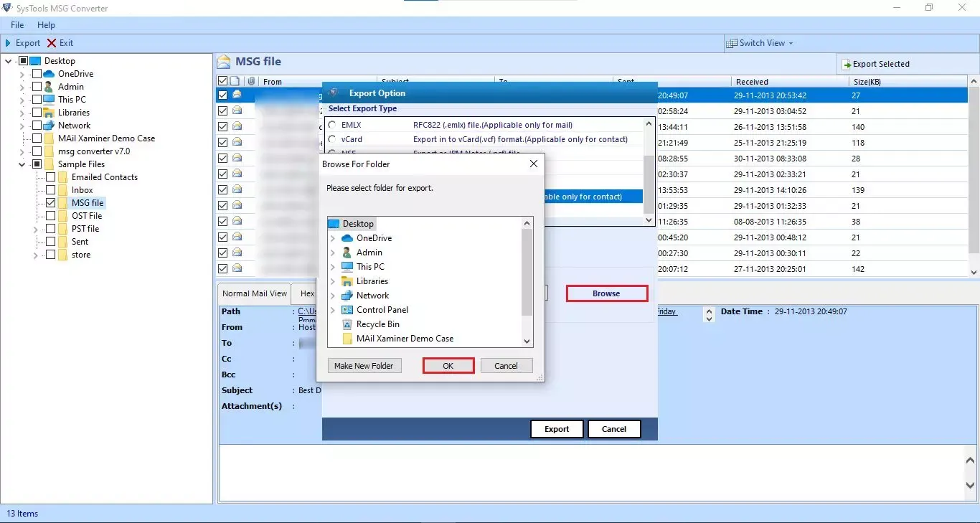Click the folder browser vertical scrollbar
The image size is (980, 523).
point(527,283)
